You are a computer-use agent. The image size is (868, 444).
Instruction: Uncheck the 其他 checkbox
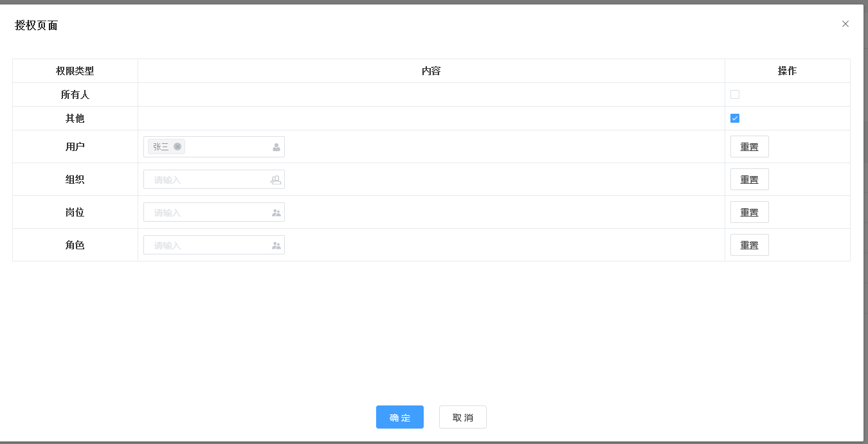[x=735, y=118]
